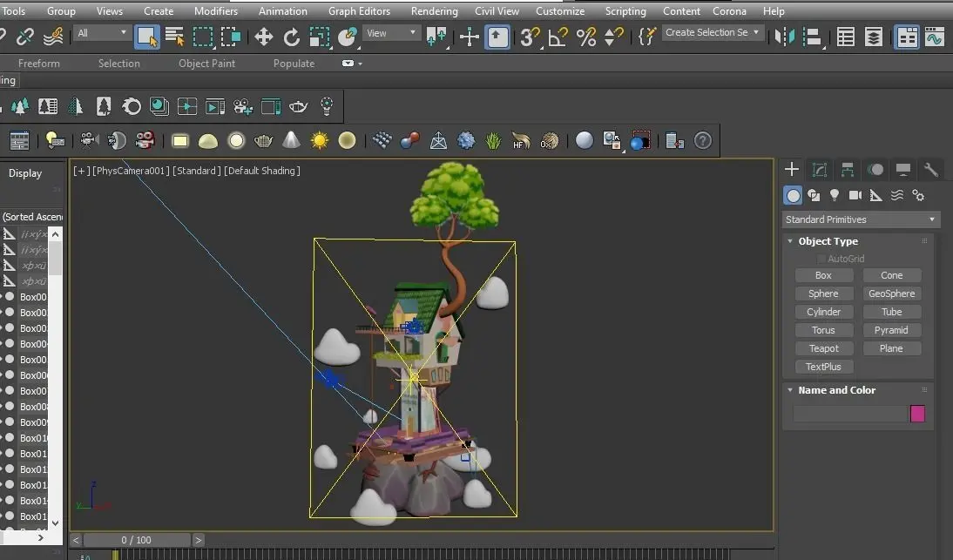Open Select by Name list tool
Image resolution: width=953 pixels, height=560 pixels.
pyautogui.click(x=175, y=37)
